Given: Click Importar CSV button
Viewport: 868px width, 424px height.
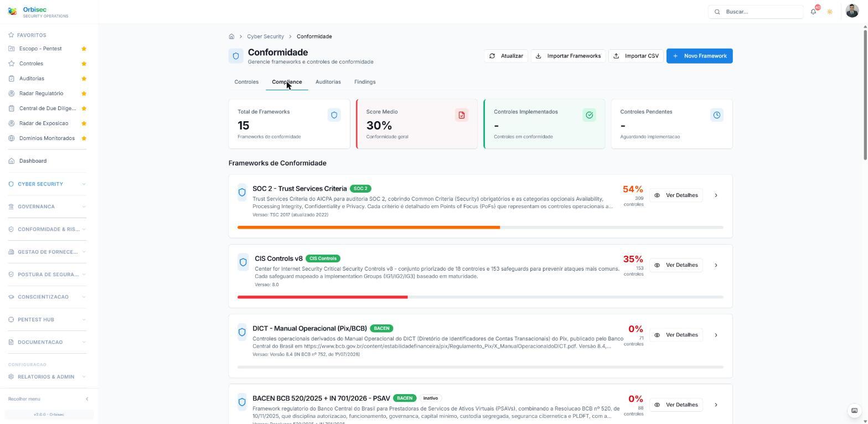Looking at the screenshot, I should point(636,56).
